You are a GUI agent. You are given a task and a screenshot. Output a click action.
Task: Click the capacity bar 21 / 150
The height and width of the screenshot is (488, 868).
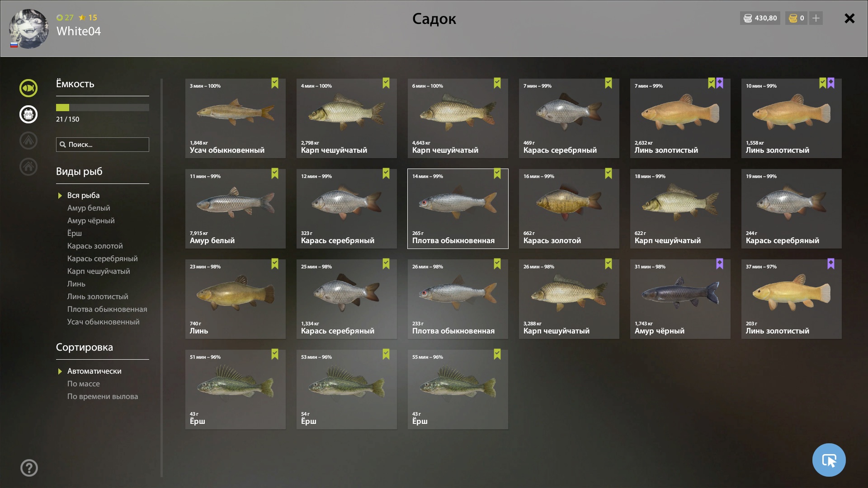[103, 108]
